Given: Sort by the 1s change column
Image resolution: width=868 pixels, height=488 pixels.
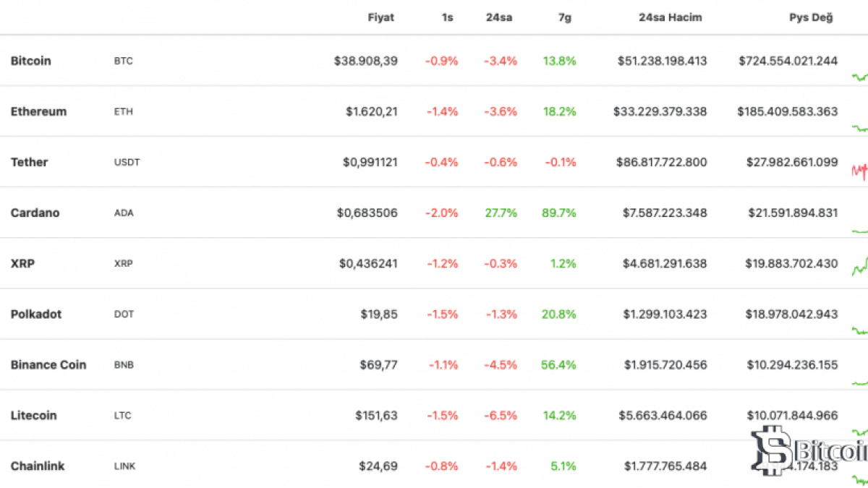Looking at the screenshot, I should (x=447, y=17).
